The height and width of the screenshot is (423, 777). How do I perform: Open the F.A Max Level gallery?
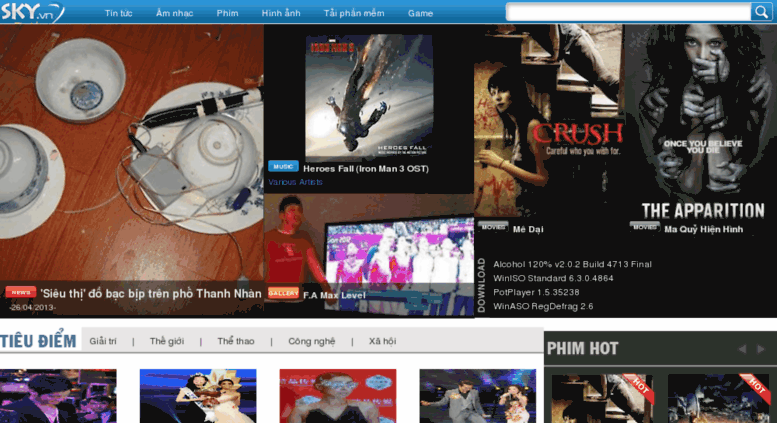pyautogui.click(x=334, y=296)
